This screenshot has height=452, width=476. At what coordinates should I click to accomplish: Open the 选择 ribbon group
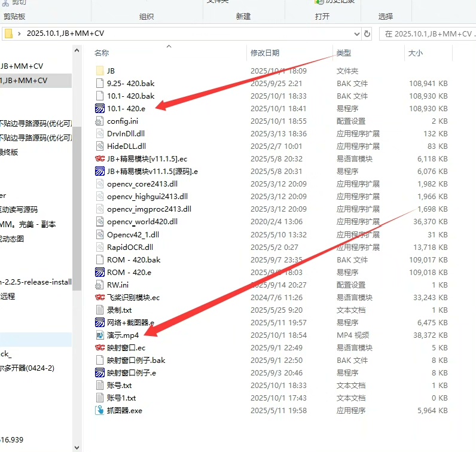[x=386, y=16]
